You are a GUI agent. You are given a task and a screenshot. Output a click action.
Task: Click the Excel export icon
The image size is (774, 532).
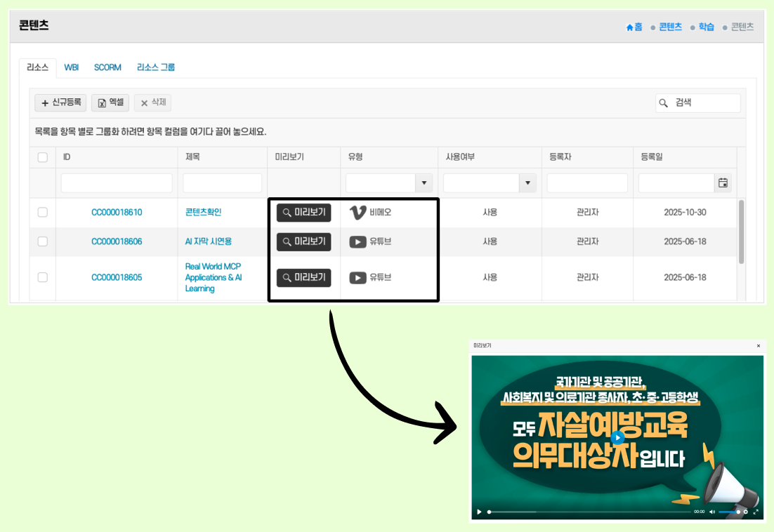(x=100, y=102)
